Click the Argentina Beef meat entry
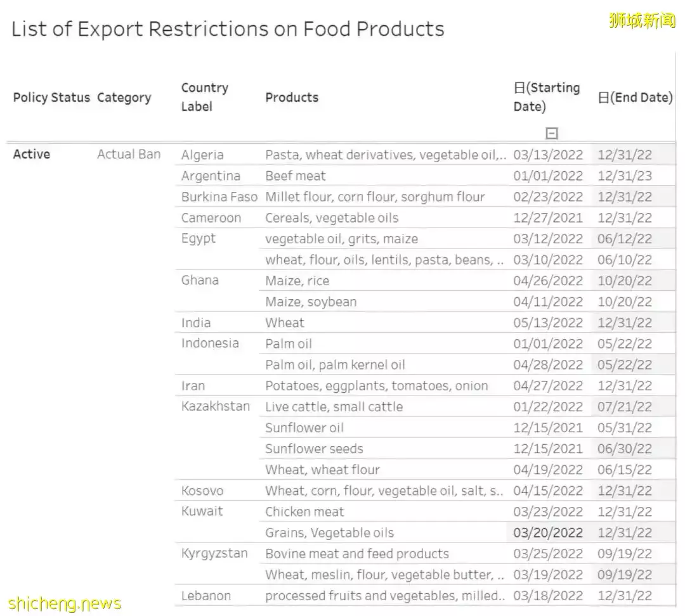This screenshot has width=685, height=616. click(x=296, y=176)
